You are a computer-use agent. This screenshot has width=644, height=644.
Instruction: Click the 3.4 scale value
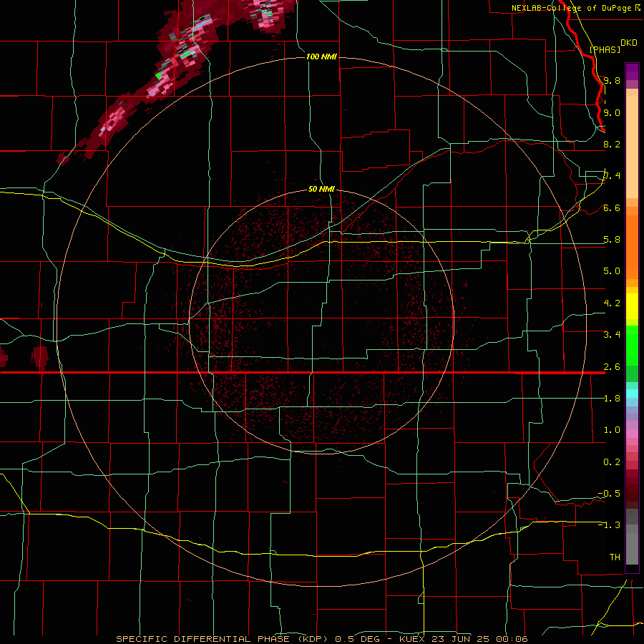612,335
